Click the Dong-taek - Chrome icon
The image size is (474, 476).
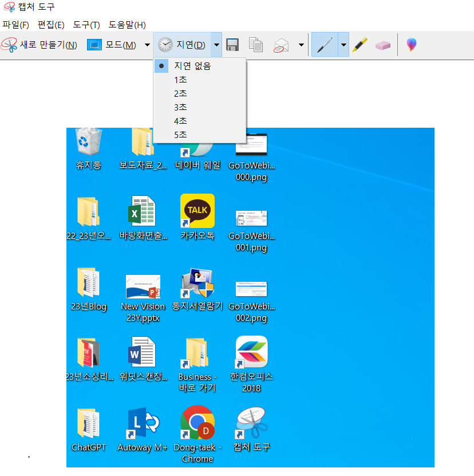(x=197, y=422)
